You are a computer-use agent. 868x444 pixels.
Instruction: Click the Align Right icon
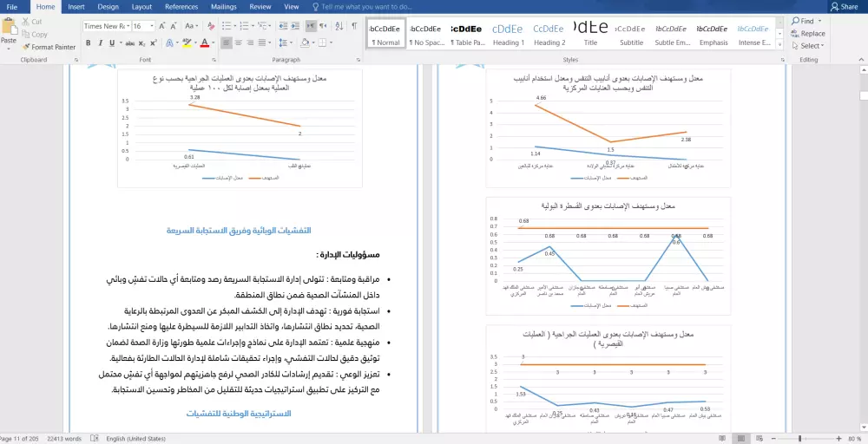click(x=250, y=43)
